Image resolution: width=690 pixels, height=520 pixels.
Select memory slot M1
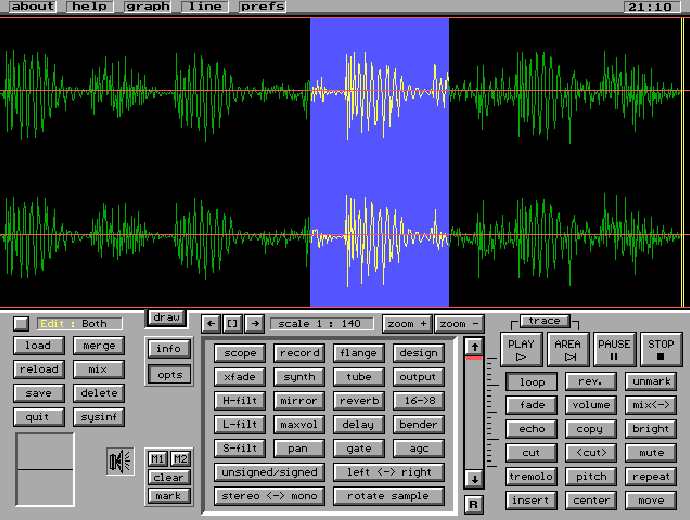coord(158,459)
